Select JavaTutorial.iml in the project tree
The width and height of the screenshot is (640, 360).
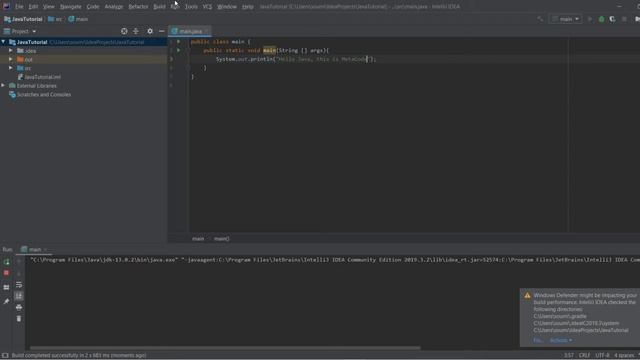[39, 77]
